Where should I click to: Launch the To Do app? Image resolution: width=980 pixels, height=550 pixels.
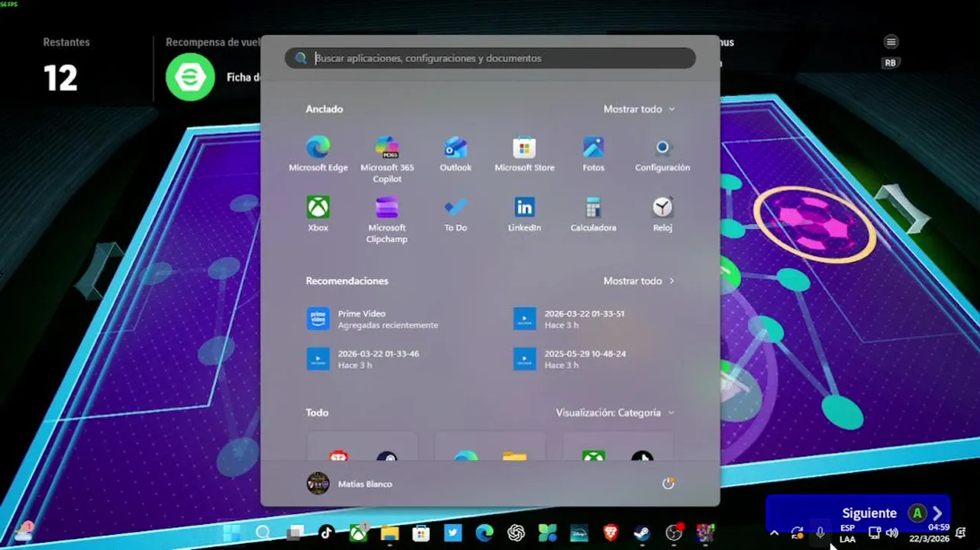pyautogui.click(x=456, y=214)
